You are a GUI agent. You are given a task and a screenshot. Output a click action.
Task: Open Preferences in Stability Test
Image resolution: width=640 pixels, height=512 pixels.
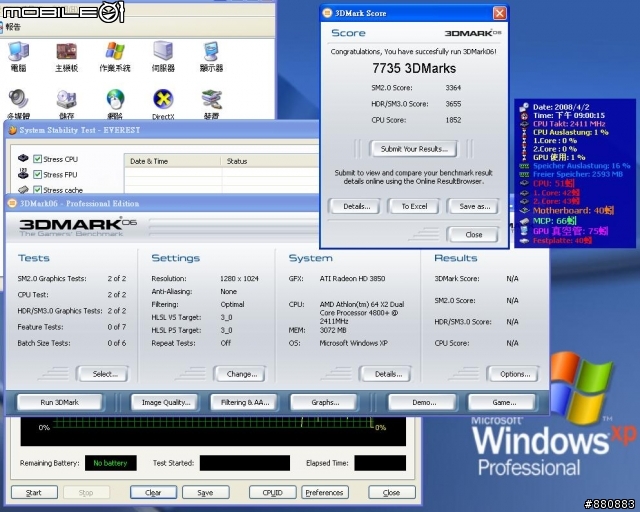(324, 492)
